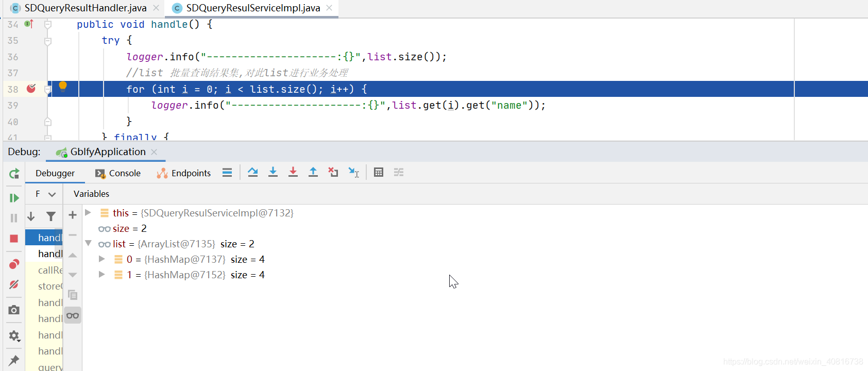
Task: Open View Breakpoints dialog
Action: coord(14,264)
